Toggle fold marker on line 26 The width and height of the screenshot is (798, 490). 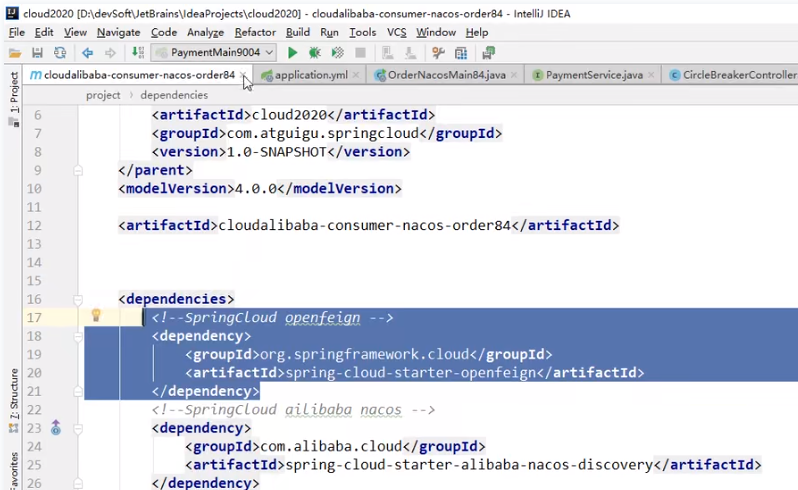pos(78,483)
